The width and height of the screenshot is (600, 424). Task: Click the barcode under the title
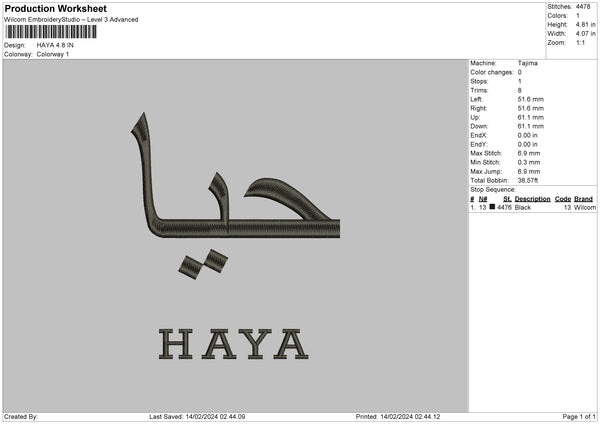(51, 32)
